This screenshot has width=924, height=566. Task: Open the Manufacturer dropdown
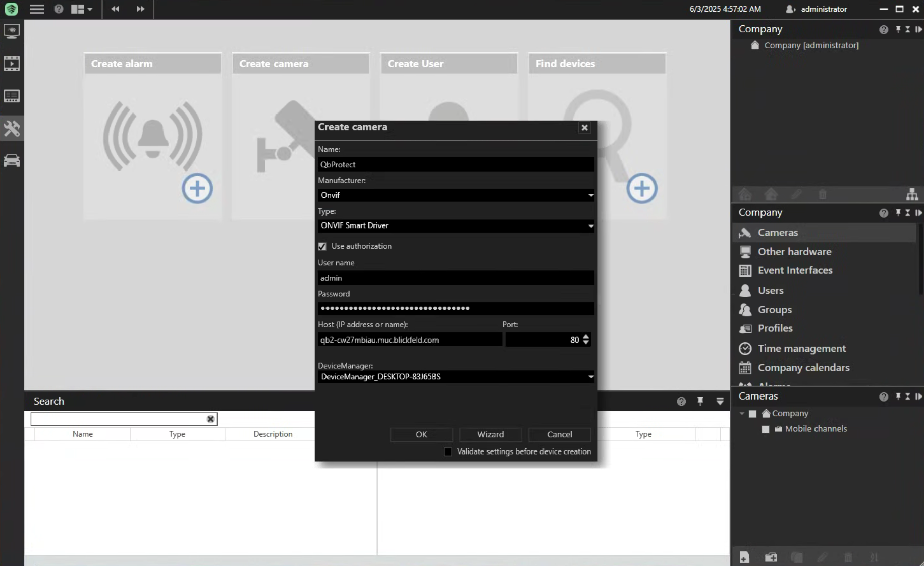(590, 195)
